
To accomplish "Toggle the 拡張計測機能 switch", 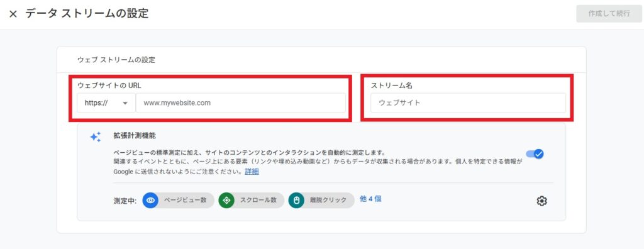I will pos(535,154).
